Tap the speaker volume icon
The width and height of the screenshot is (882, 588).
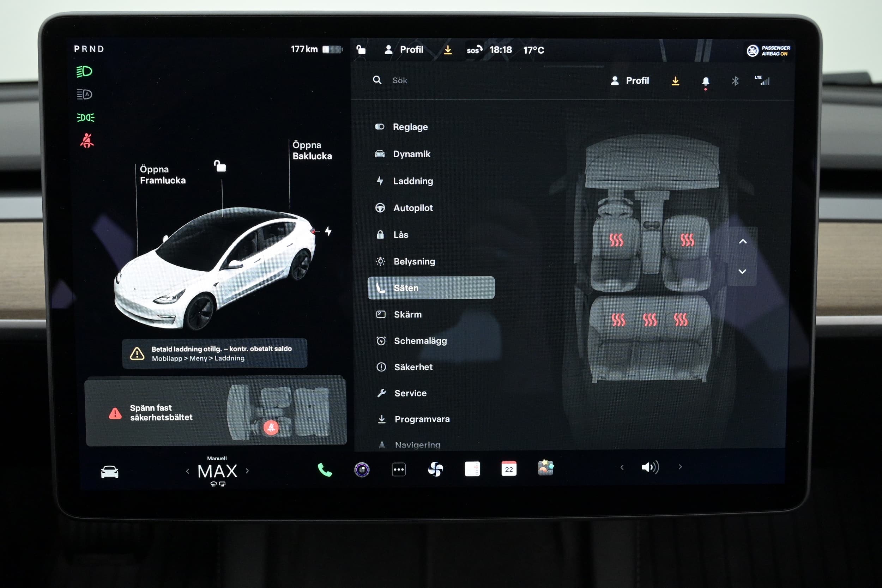click(x=650, y=467)
